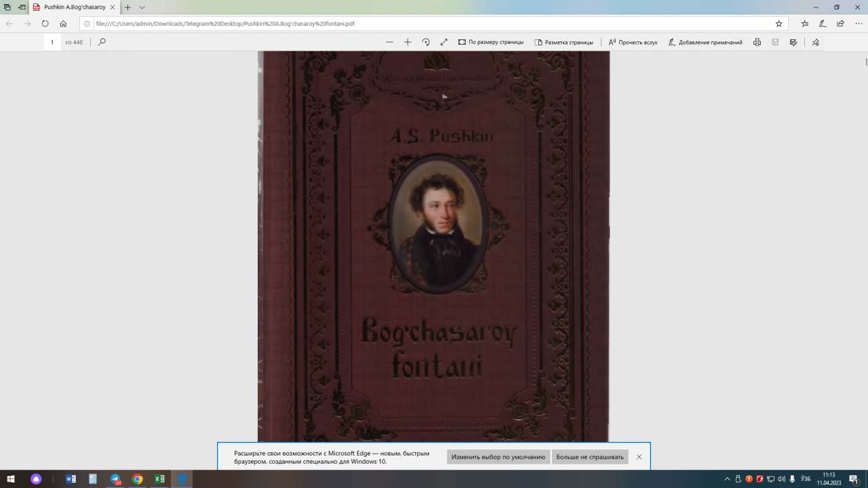The width and height of the screenshot is (868, 488).
Task: Click the Tabs you've set aside icon
Action: click(x=7, y=7)
